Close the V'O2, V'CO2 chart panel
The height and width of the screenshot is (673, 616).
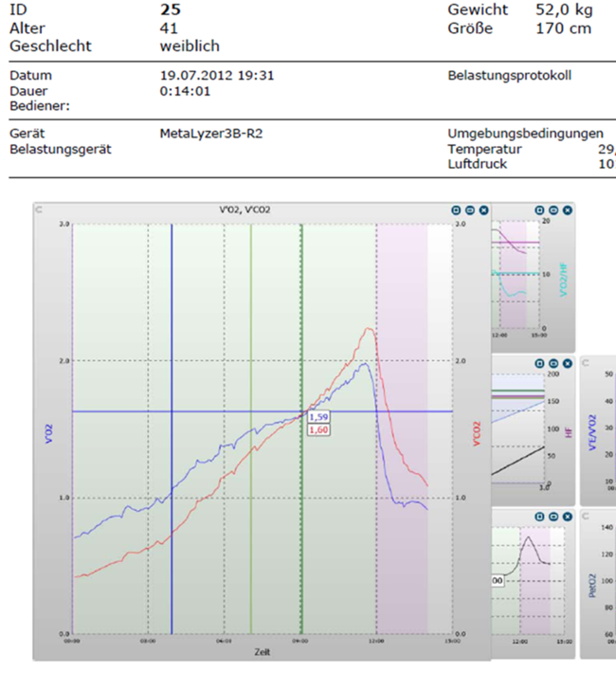pos(482,209)
